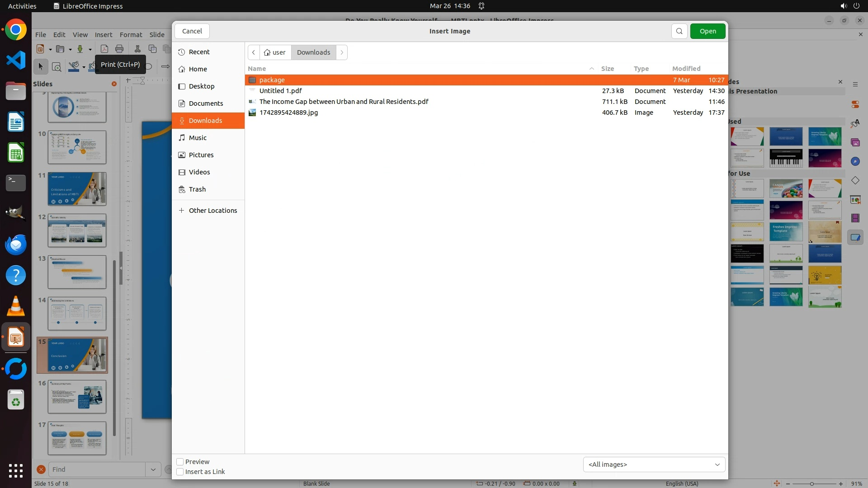Click the Trash location icon in dialog sidebar
This screenshot has height=488, width=868.
click(x=182, y=189)
